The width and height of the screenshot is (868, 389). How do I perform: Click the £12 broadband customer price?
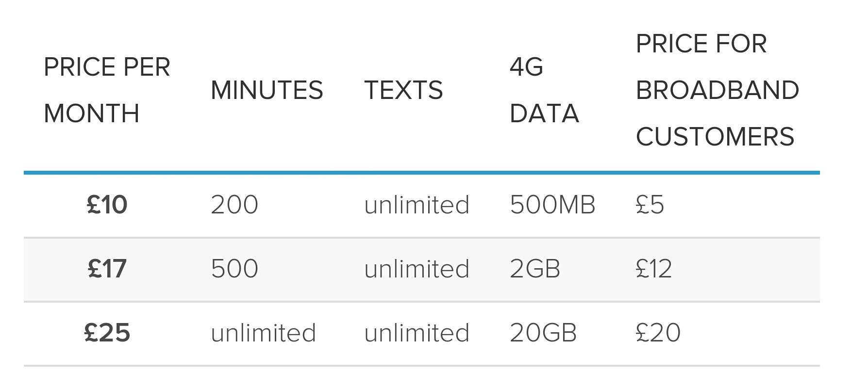pos(654,269)
